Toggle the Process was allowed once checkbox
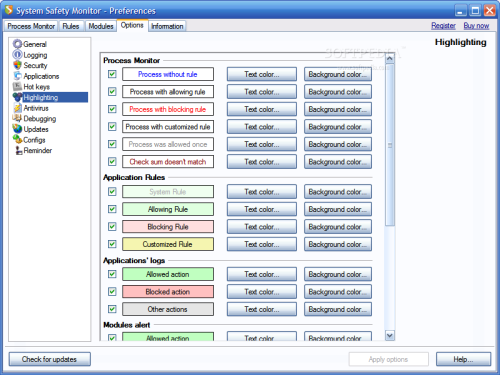This screenshot has height=375, width=500. (x=112, y=144)
